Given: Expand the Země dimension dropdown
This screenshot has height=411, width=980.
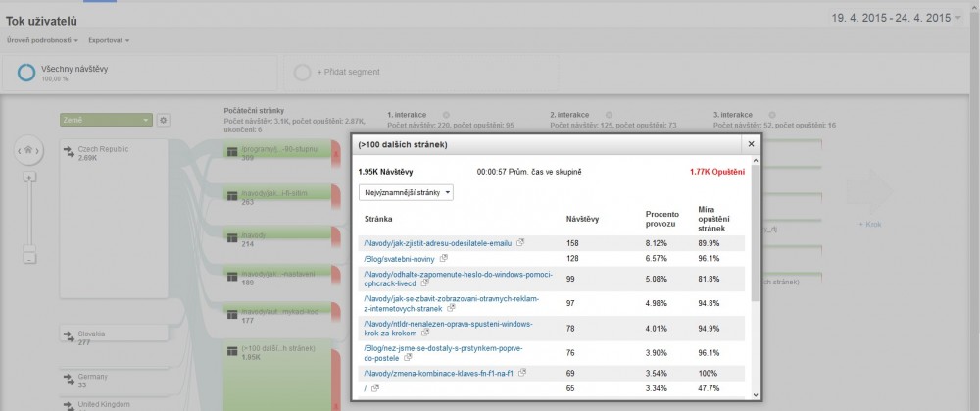Looking at the screenshot, I should pos(106,120).
